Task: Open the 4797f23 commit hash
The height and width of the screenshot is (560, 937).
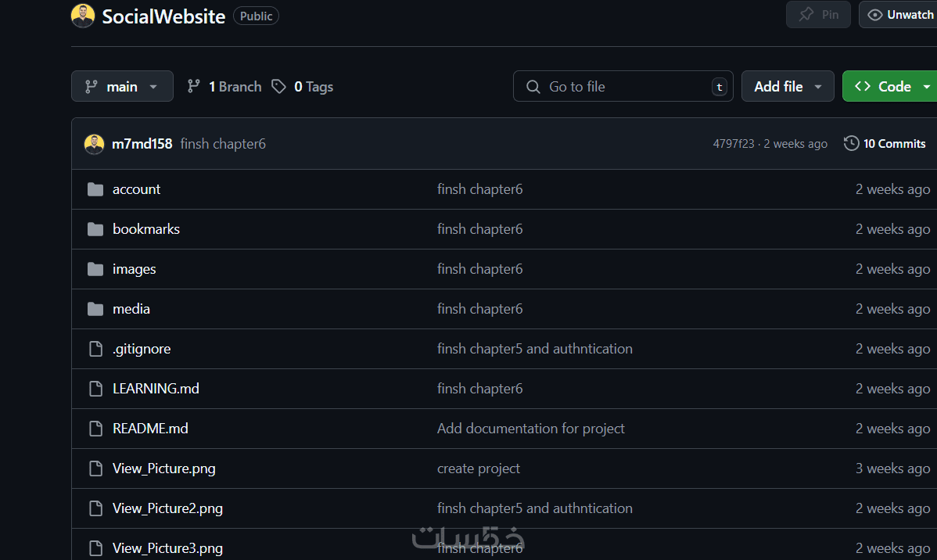Action: 734,144
